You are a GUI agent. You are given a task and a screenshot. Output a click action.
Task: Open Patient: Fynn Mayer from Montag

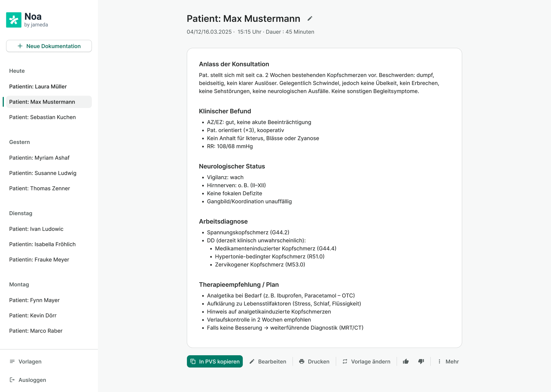[34, 300]
